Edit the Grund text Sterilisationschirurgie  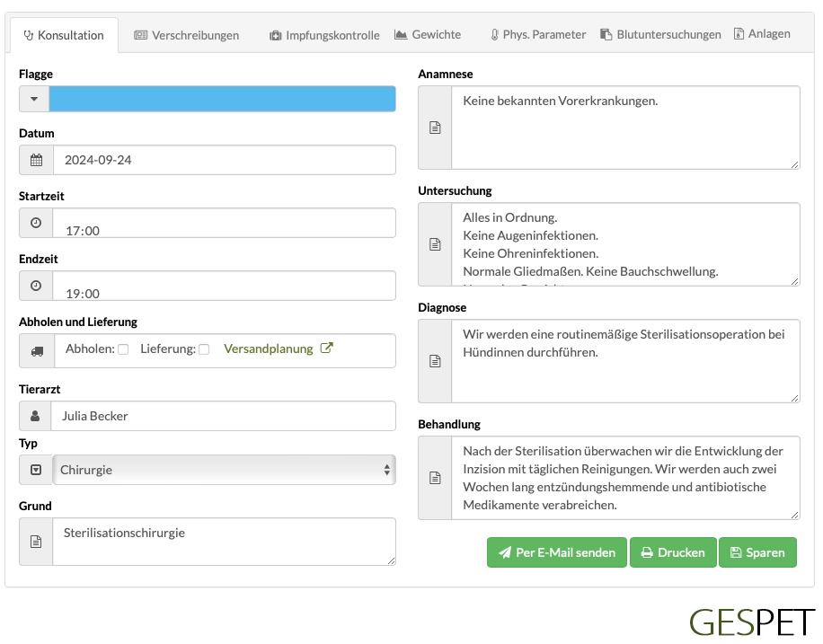click(224, 542)
